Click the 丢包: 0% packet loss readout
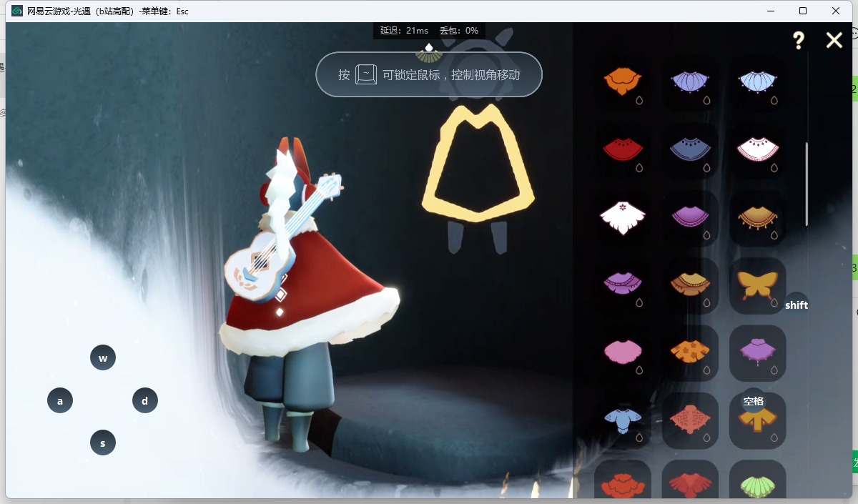The width and height of the screenshot is (858, 504). coord(458,31)
